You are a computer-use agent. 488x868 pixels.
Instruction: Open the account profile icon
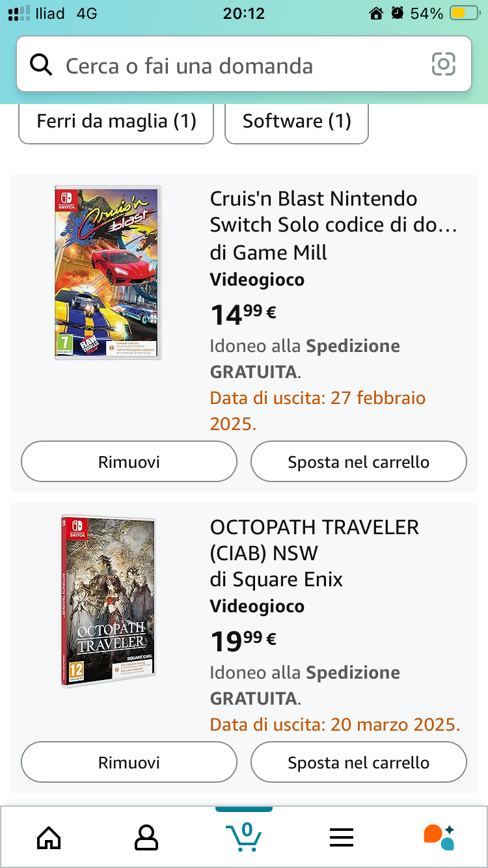point(146,837)
